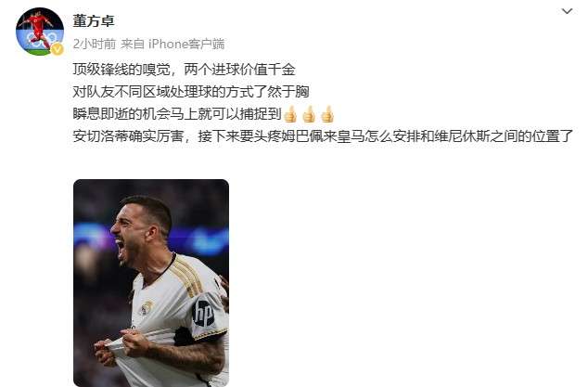
Task: Click the text 瞬息即逝的机会马上就可以捕捉到
Action: [x=177, y=114]
